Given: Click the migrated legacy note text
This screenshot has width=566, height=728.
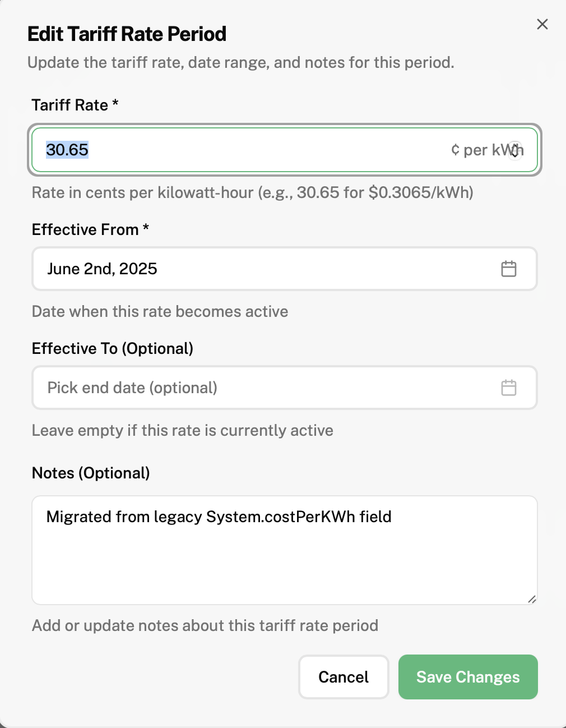Looking at the screenshot, I should pyautogui.click(x=219, y=517).
